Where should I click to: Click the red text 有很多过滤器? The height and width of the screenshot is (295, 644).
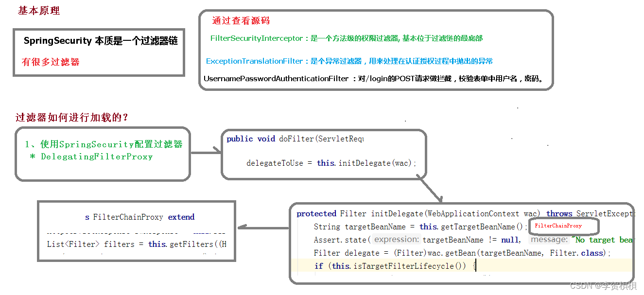[x=51, y=62]
